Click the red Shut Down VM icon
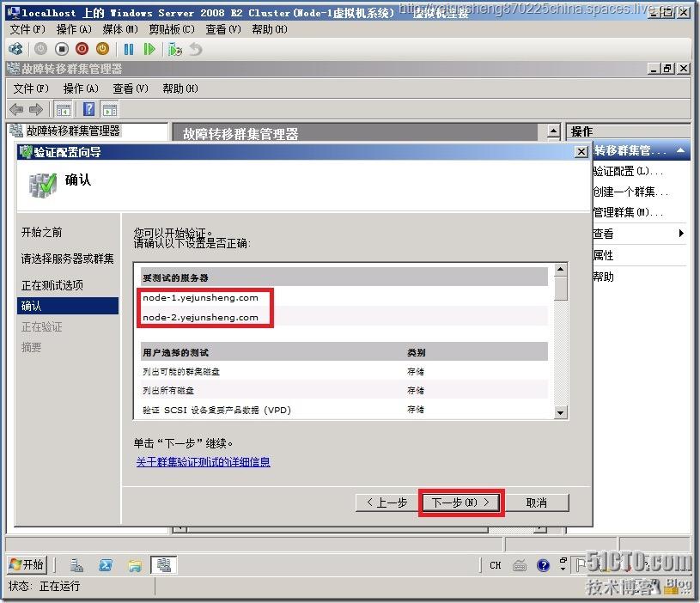Screen dimensions: 700x603 tap(82, 49)
